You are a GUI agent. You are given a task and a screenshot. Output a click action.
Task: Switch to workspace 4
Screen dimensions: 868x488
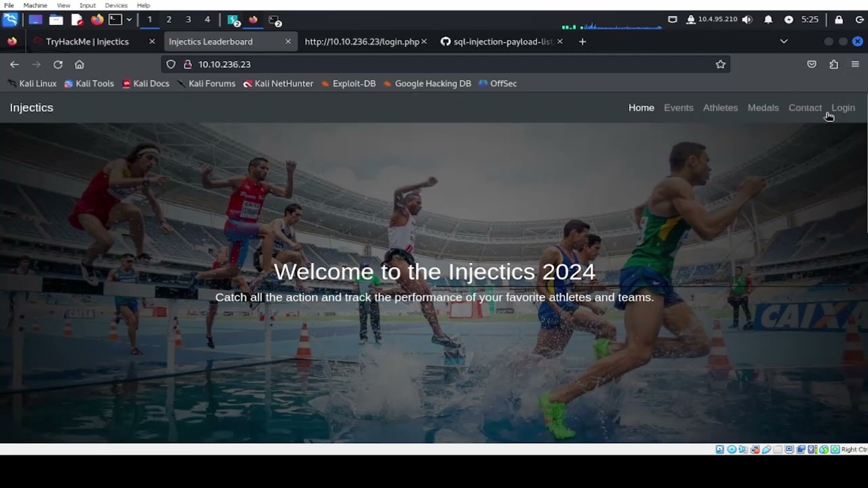click(208, 20)
